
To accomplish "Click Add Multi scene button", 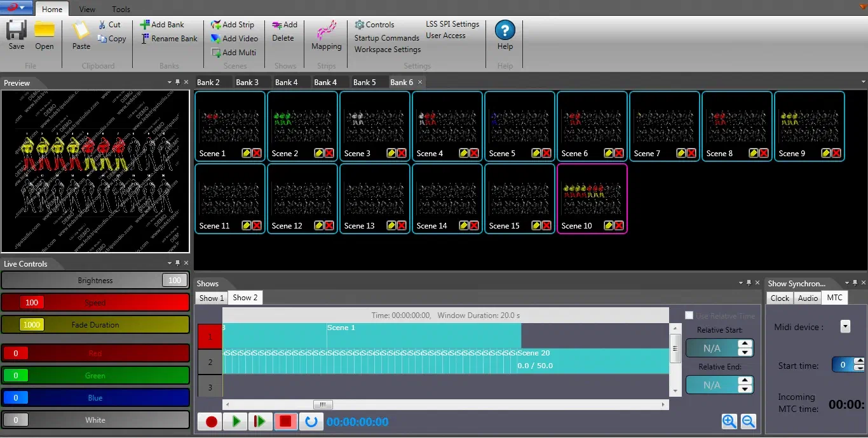I will pos(233,53).
